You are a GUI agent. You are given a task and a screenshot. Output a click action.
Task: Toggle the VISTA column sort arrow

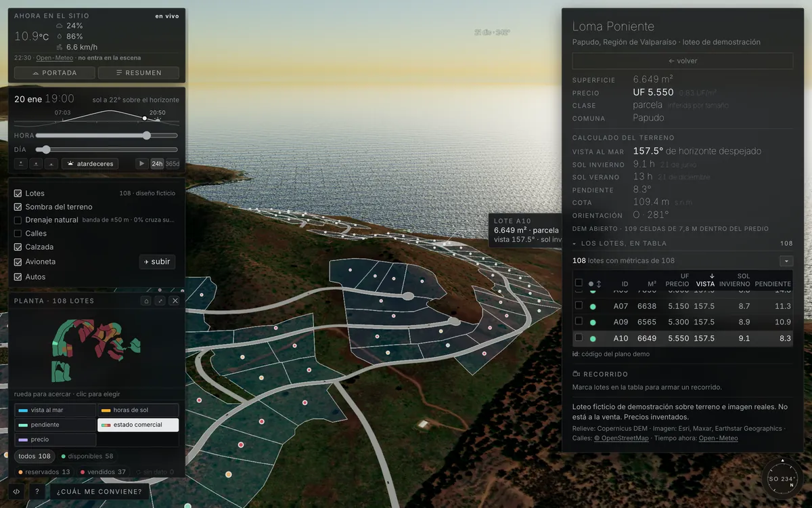tap(705, 280)
